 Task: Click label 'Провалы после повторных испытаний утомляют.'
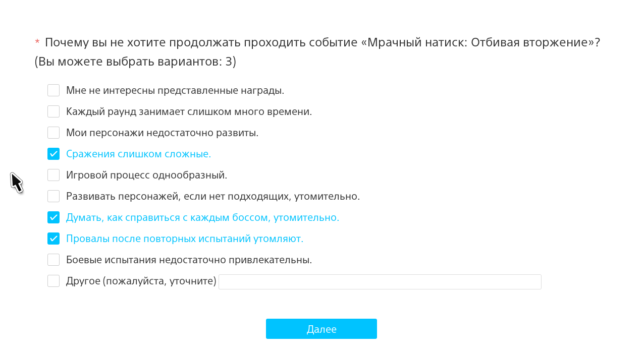pos(185,239)
